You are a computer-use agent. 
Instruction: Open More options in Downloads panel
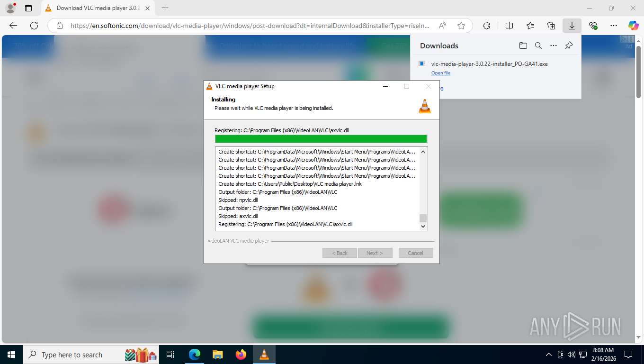(554, 45)
